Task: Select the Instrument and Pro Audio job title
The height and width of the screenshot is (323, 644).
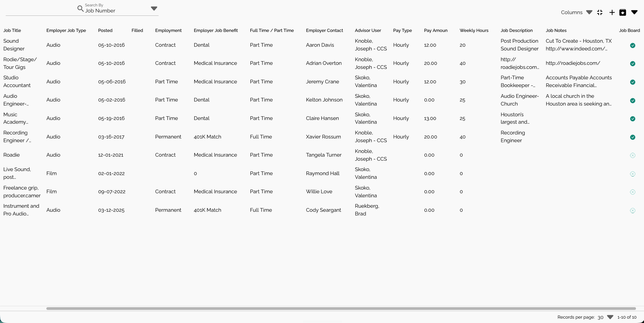Action: pos(21,210)
